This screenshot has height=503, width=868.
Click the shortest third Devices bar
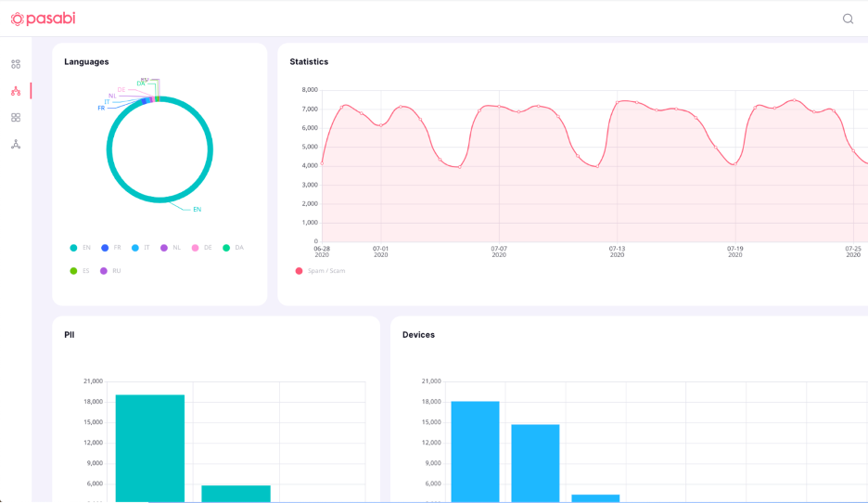pos(595,498)
